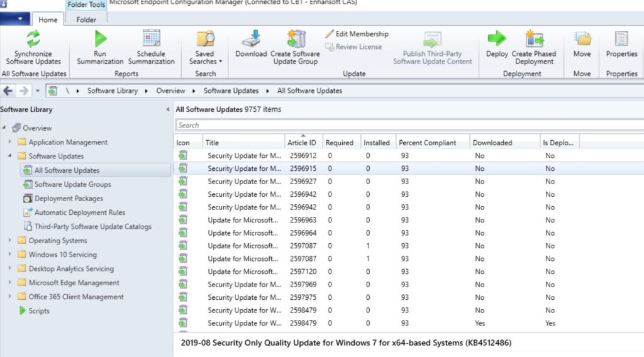
Task: Run Summarization from the ribbon
Action: tap(100, 40)
